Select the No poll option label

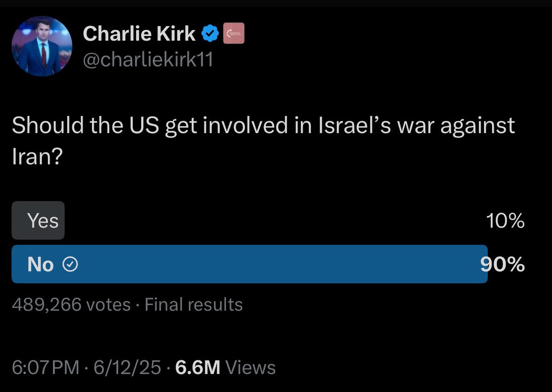click(x=40, y=264)
